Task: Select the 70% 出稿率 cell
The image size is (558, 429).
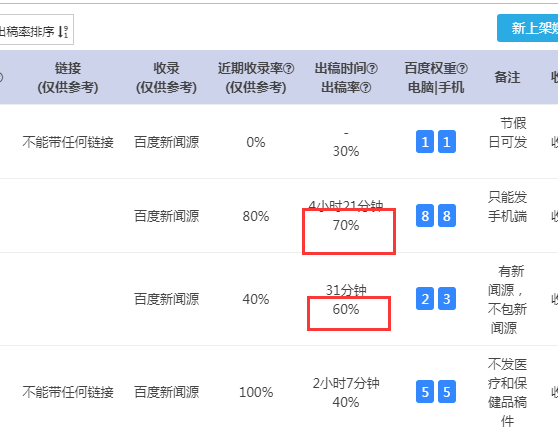Action: click(346, 226)
